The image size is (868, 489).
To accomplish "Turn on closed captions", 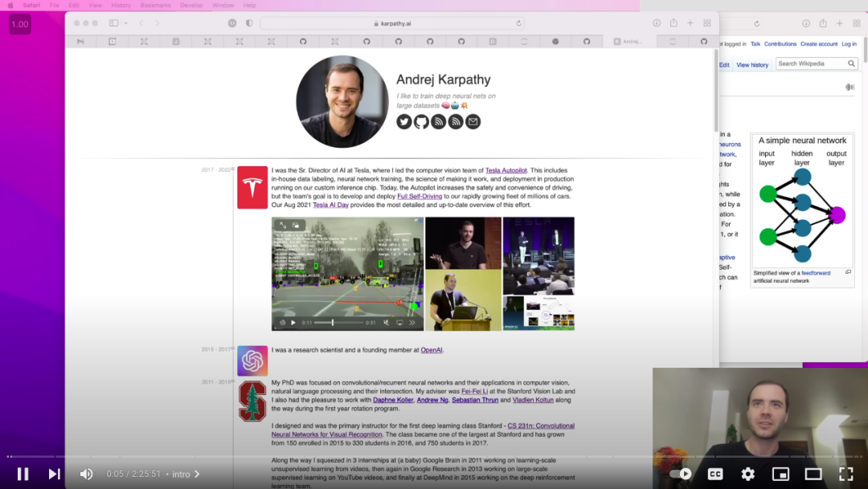I will tap(715, 474).
